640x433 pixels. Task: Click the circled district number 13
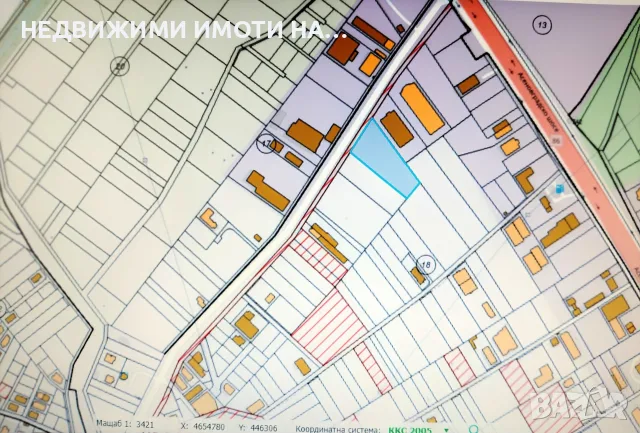coord(542,25)
